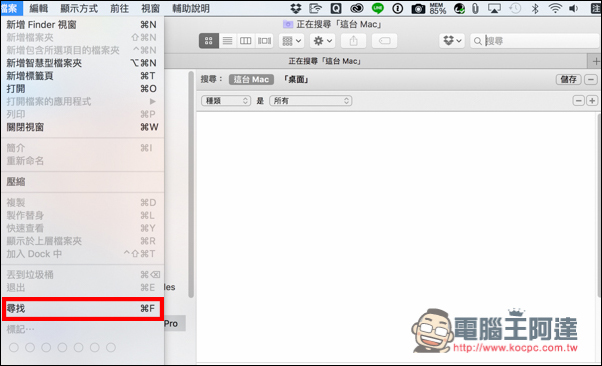Screen dimensions: 602x366
Task: Switch Finder to column view
Action: tap(245, 41)
